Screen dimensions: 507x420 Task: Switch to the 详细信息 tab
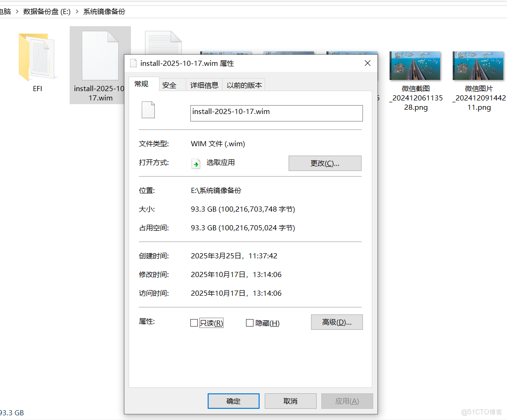pos(204,85)
